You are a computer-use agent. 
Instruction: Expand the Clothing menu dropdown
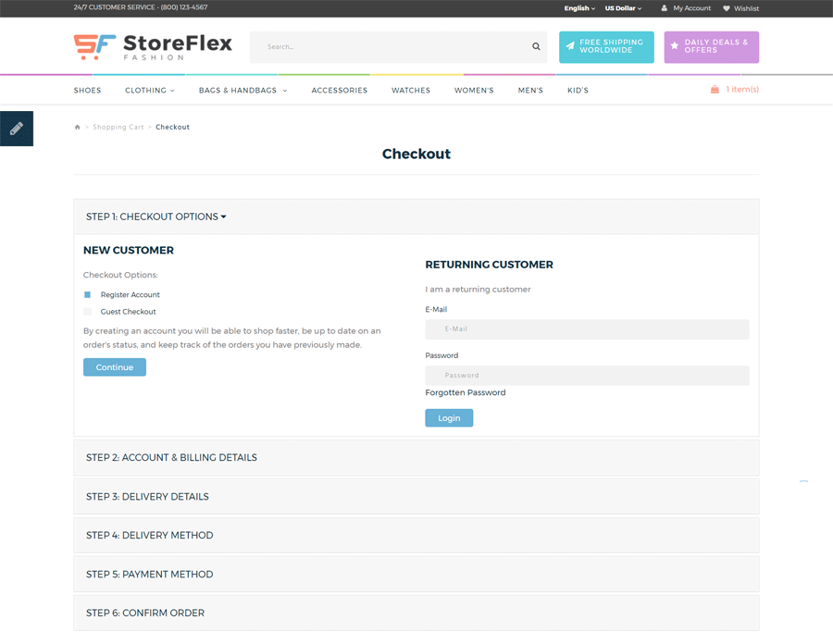pyautogui.click(x=150, y=91)
